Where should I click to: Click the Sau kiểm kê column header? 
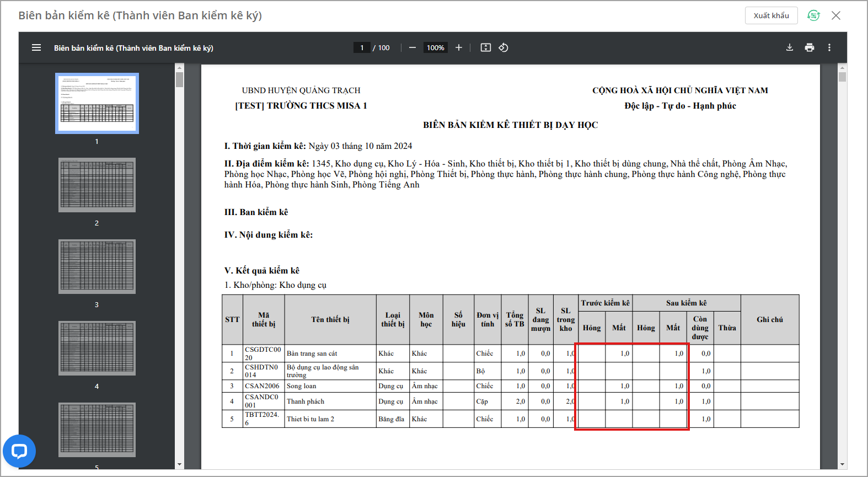[x=686, y=303]
